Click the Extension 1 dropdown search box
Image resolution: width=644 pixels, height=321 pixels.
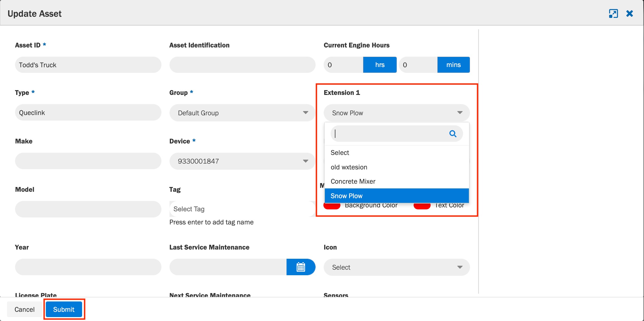[397, 134]
